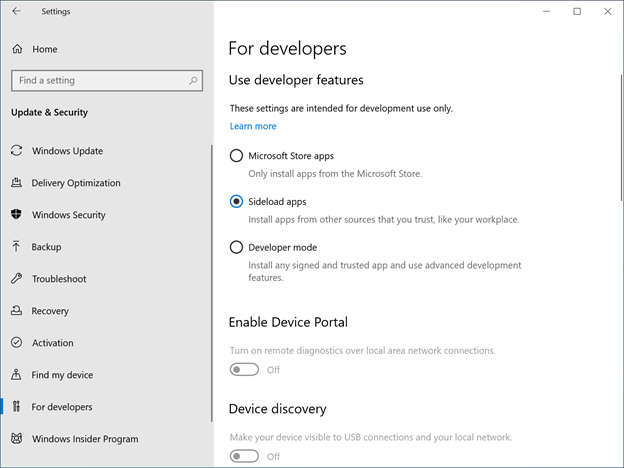Open the For developers settings page
624x468 pixels.
(x=62, y=407)
